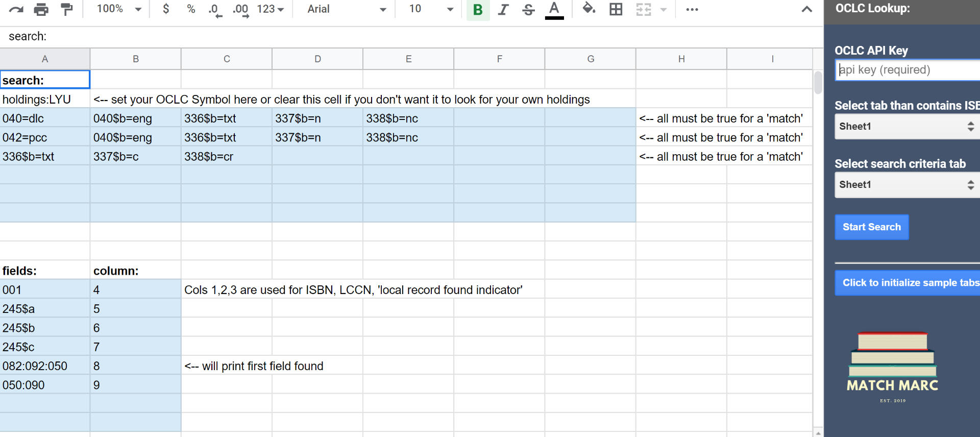
Task: Open the Arial font dropdown
Action: pyautogui.click(x=346, y=9)
